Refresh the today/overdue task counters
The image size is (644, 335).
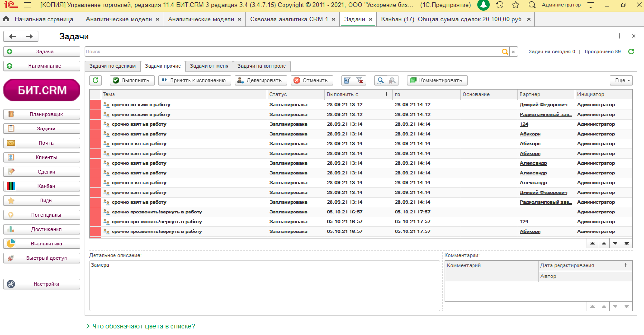click(631, 52)
